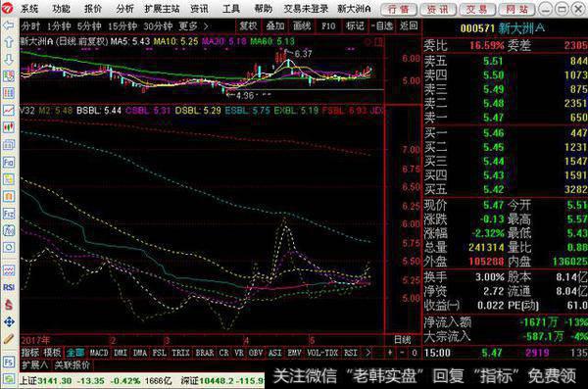This screenshot has width=588, height=389.
Task: Click the blue four-arrow move icon
Action: click(x=9, y=321)
